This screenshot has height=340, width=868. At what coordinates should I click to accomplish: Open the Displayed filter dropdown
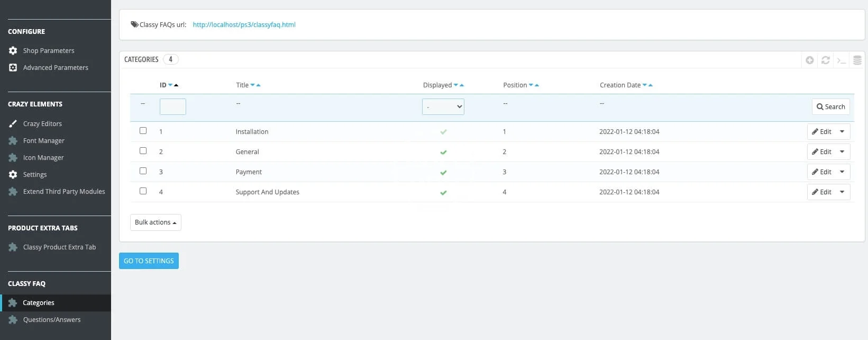tap(443, 106)
